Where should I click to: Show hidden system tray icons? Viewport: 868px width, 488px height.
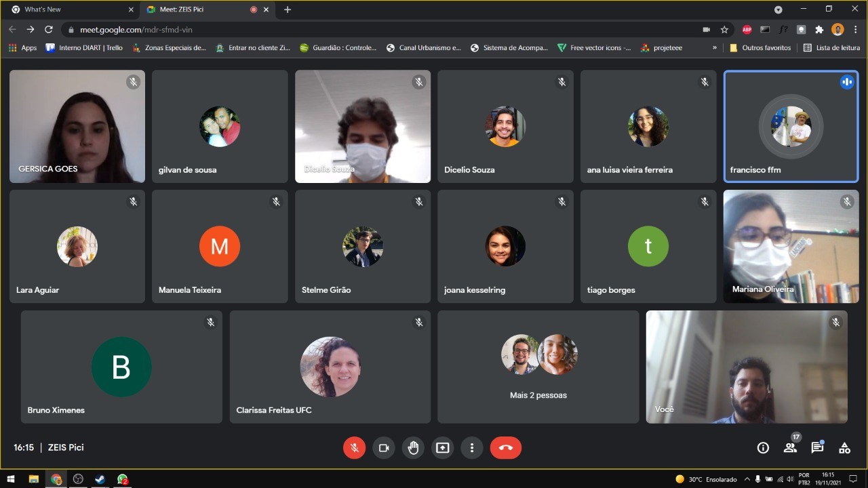[747, 479]
